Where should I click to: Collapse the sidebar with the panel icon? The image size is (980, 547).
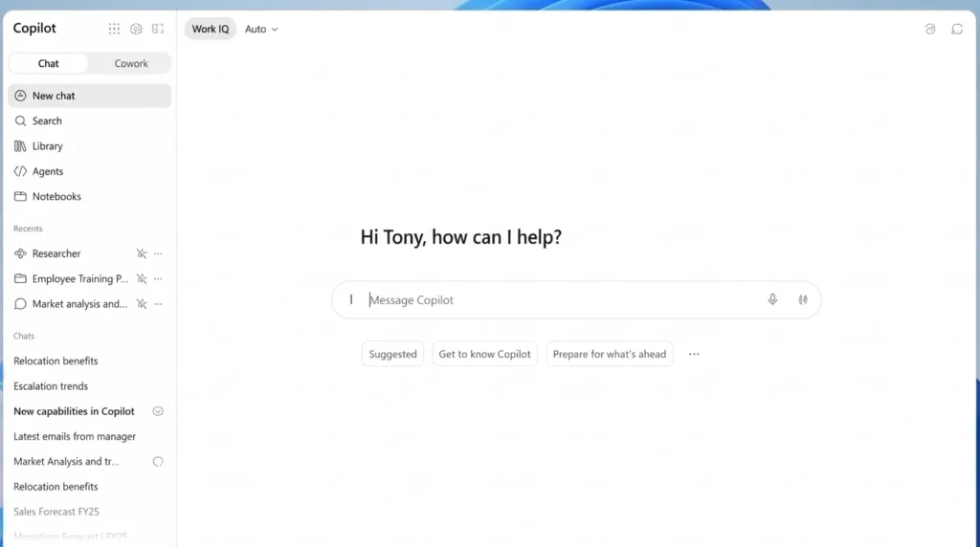[x=158, y=29]
